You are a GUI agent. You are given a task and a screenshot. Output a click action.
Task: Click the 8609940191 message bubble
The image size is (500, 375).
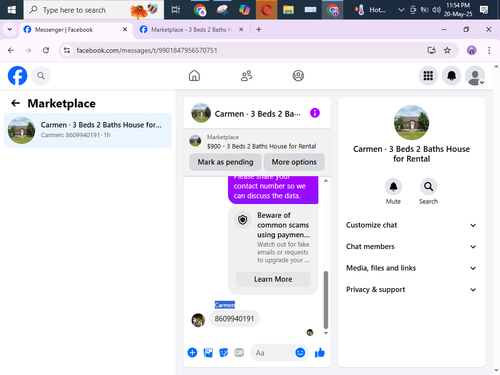click(234, 319)
